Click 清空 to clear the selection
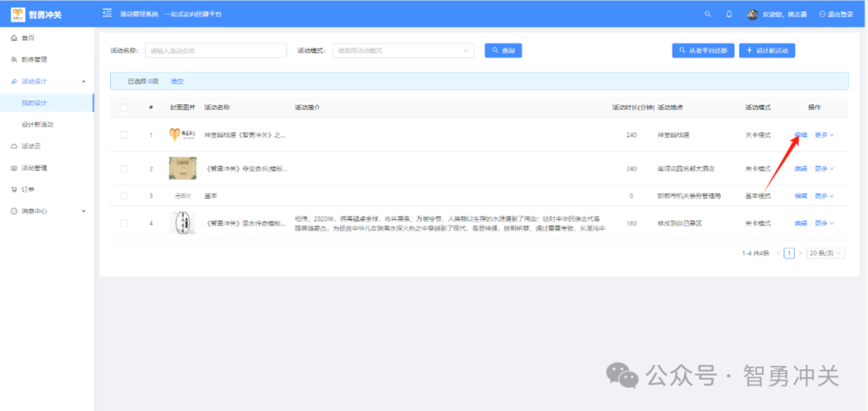 pyautogui.click(x=177, y=81)
